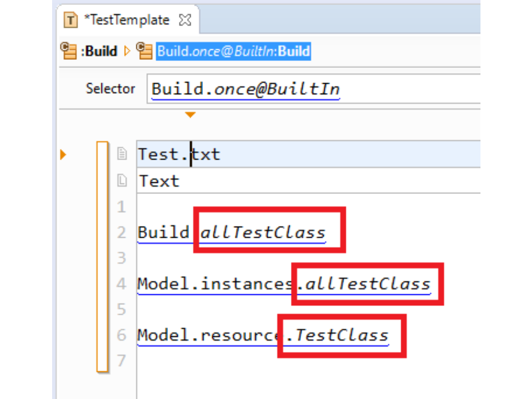
Task: Select the highlighted Build.once@BuiltIn:Build breadcrumb
Action: tap(233, 52)
